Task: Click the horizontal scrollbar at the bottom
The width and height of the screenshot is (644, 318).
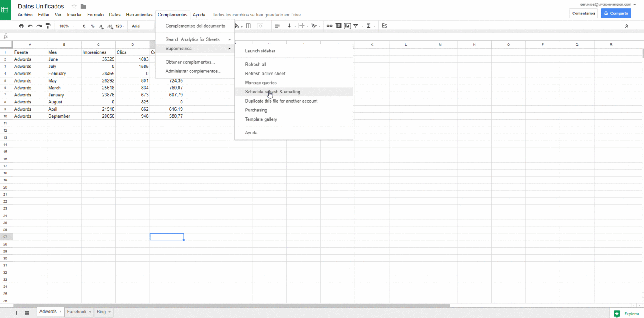Action: (x=231, y=305)
